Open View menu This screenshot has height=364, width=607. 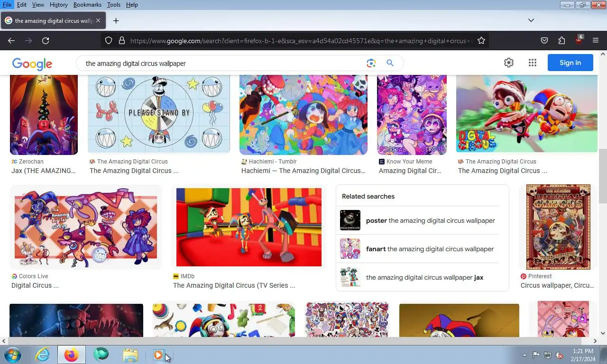tap(38, 5)
